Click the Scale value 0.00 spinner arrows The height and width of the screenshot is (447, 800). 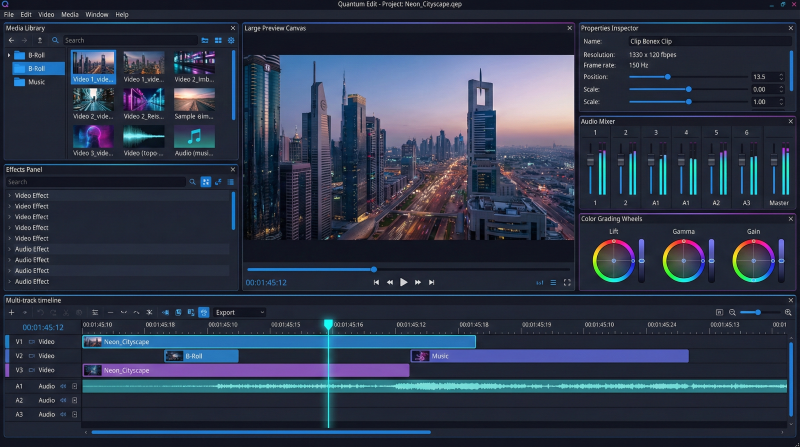click(x=781, y=89)
